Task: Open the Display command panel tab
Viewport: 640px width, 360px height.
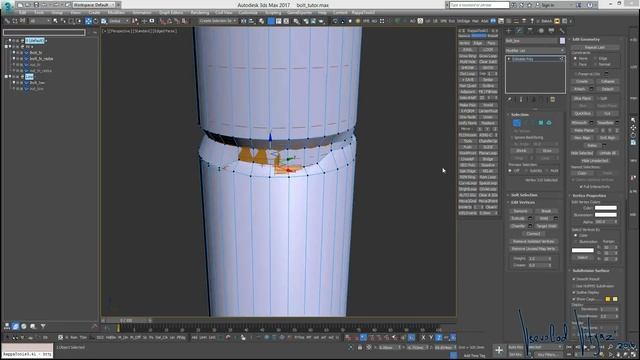Action: (551, 31)
